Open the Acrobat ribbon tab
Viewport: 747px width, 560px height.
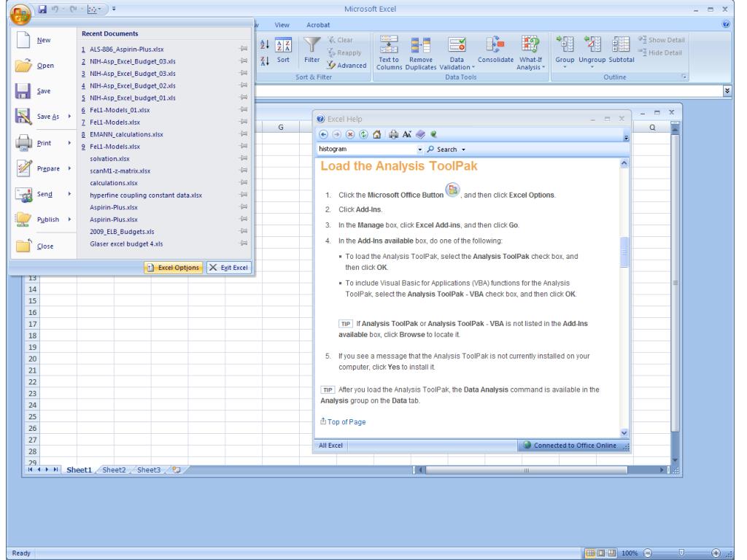click(x=318, y=25)
